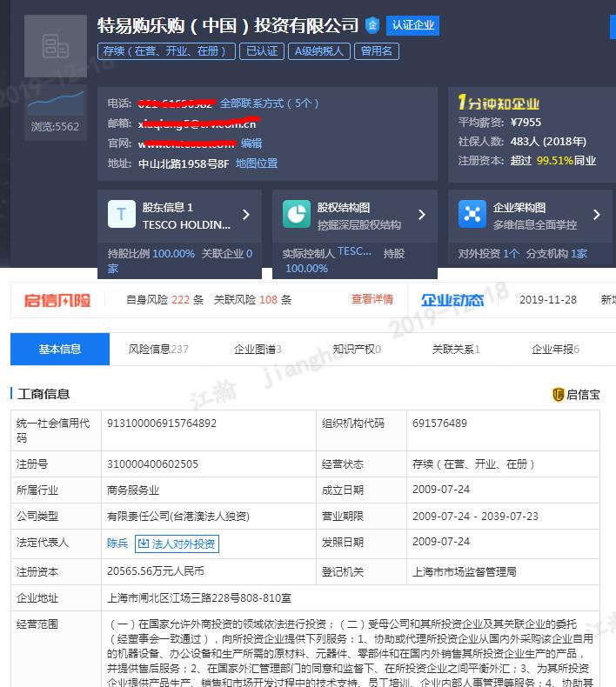Click the 2019-11-28 dynamic date entry

tap(548, 300)
